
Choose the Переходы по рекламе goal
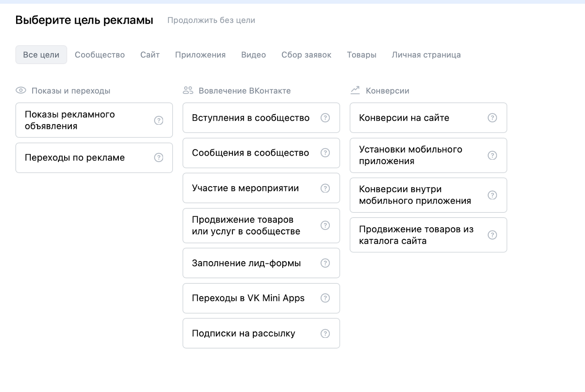click(75, 158)
